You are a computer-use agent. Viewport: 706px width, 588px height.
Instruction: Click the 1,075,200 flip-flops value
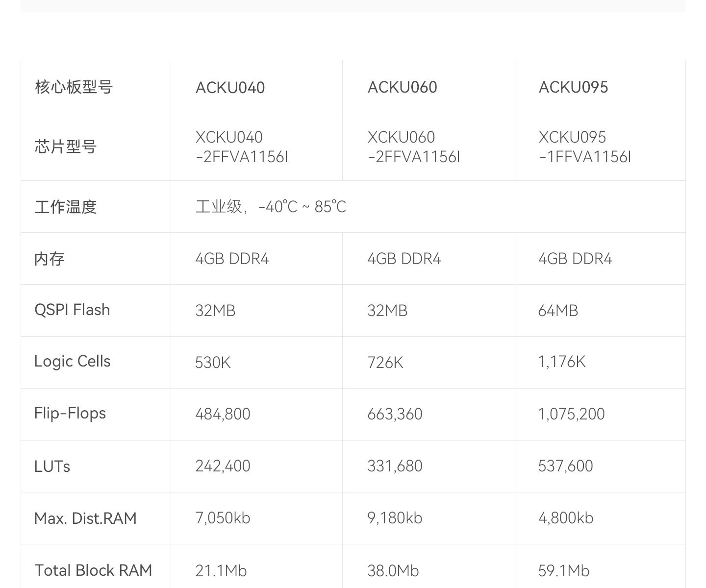tap(572, 414)
